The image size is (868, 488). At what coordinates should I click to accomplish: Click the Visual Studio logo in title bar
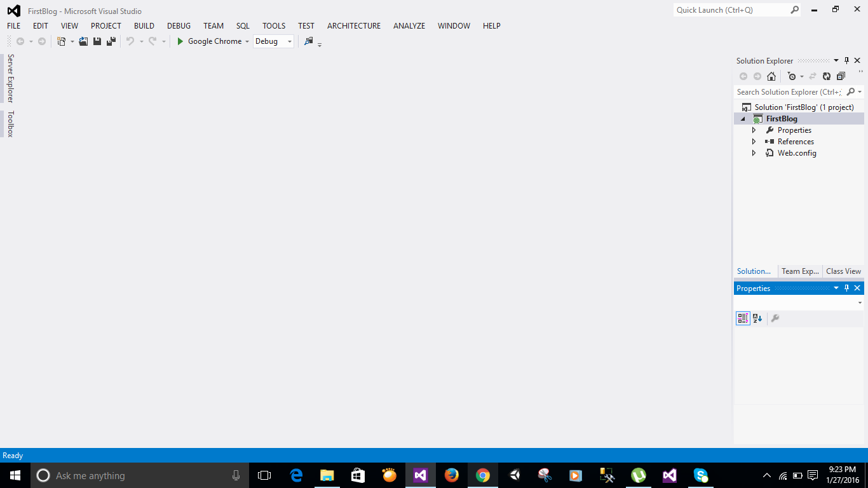point(14,11)
